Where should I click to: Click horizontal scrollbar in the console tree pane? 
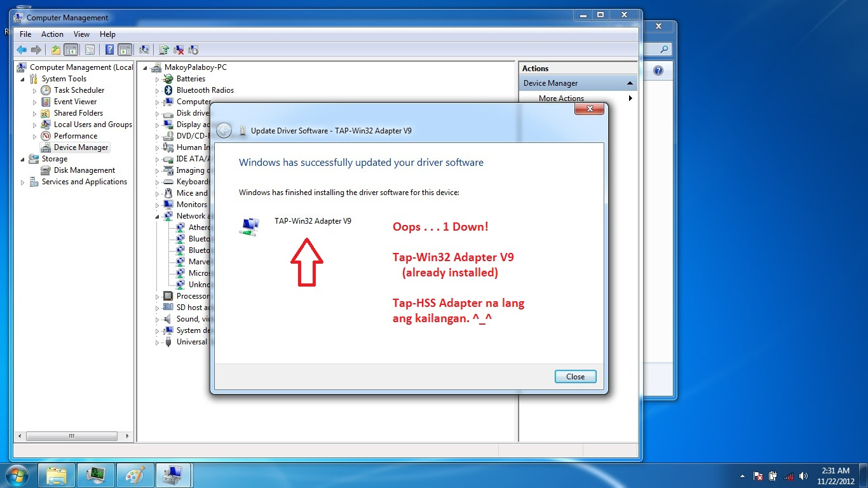[x=72, y=437]
